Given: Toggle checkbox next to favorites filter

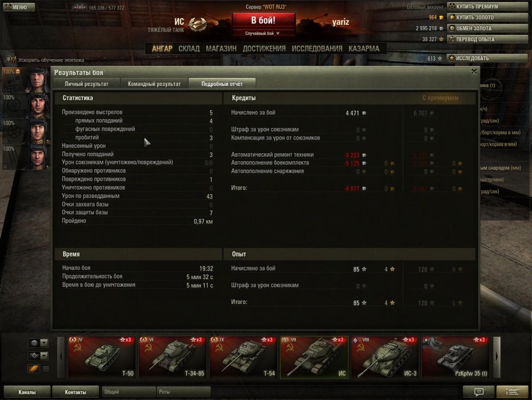Looking at the screenshot, I should click(x=46, y=369).
